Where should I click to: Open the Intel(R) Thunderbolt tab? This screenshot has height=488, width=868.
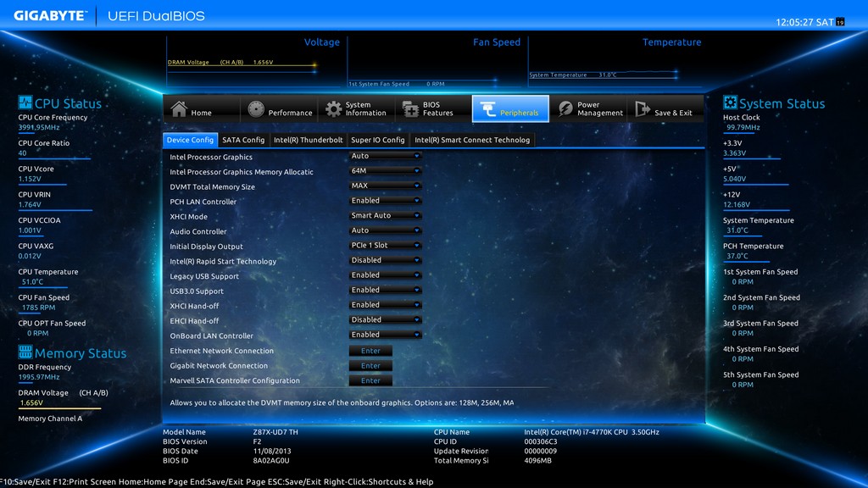click(x=309, y=140)
